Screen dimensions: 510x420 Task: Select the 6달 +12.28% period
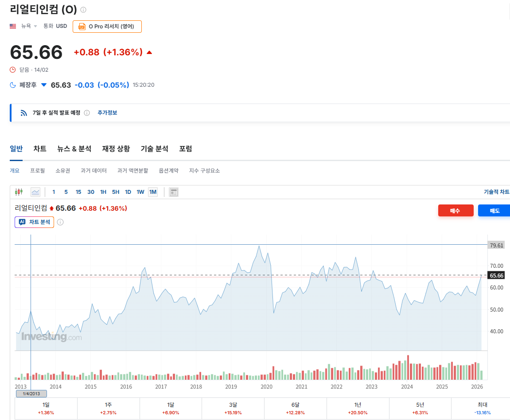[x=296, y=408]
